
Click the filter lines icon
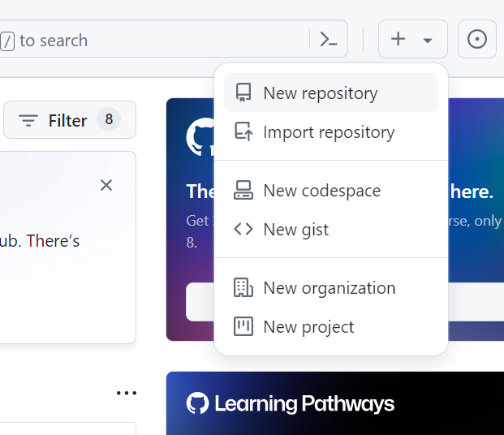tap(28, 121)
